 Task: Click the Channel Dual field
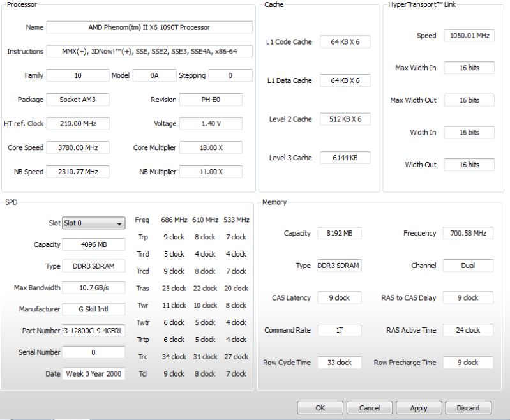pyautogui.click(x=468, y=266)
